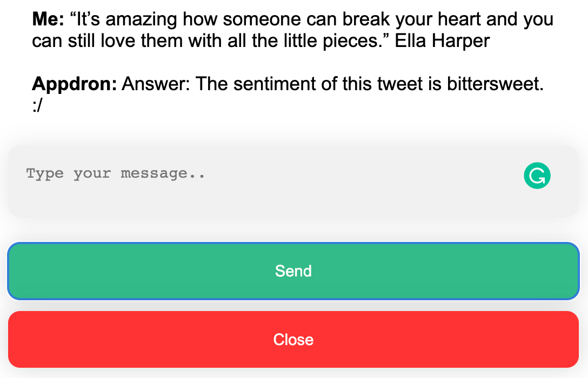Click the green Grammarly icon

click(x=537, y=175)
